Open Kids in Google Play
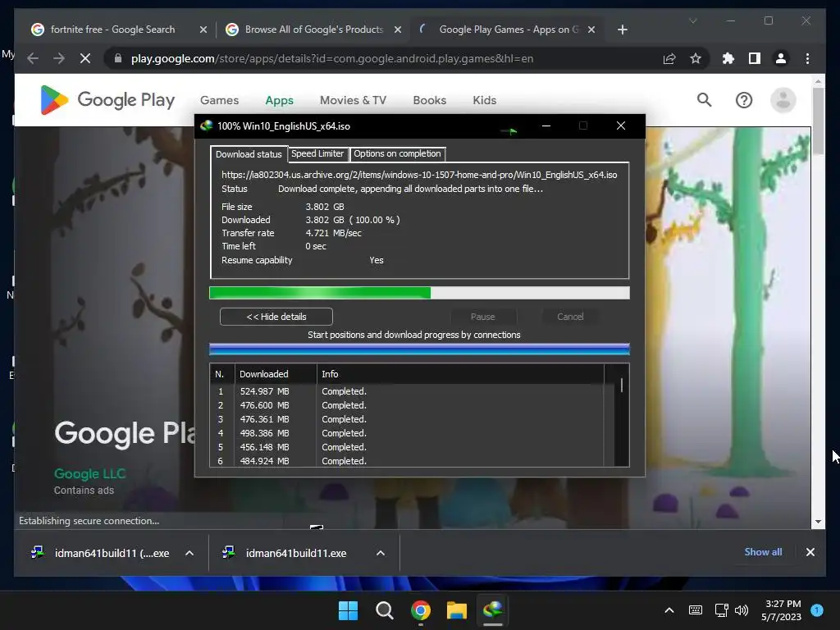Screen dimensions: 840x630 click(x=484, y=100)
